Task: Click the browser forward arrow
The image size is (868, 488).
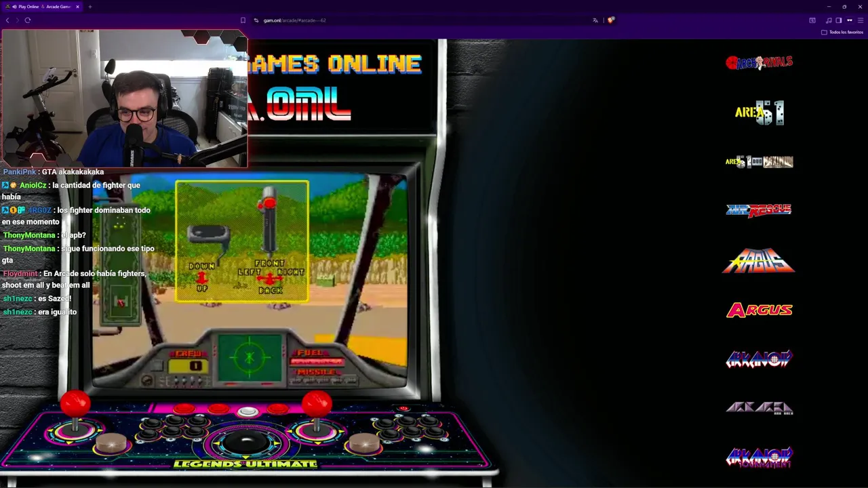Action: click(16, 20)
